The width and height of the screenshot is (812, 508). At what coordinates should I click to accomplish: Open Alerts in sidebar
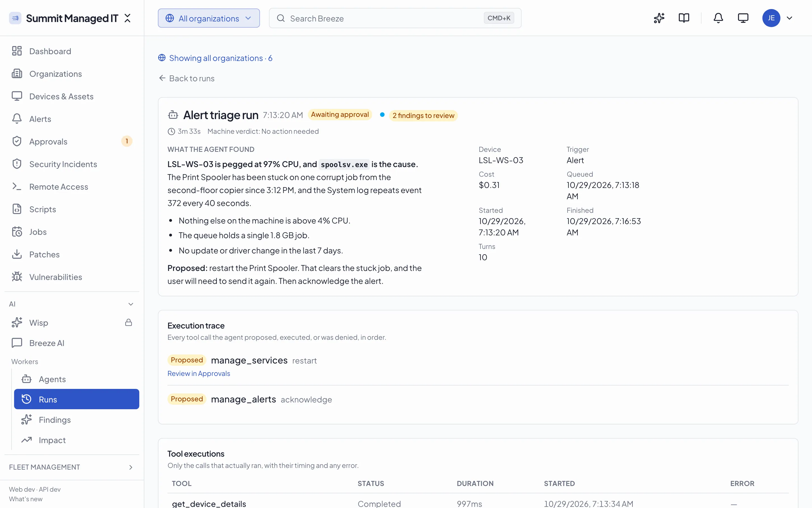(72, 119)
